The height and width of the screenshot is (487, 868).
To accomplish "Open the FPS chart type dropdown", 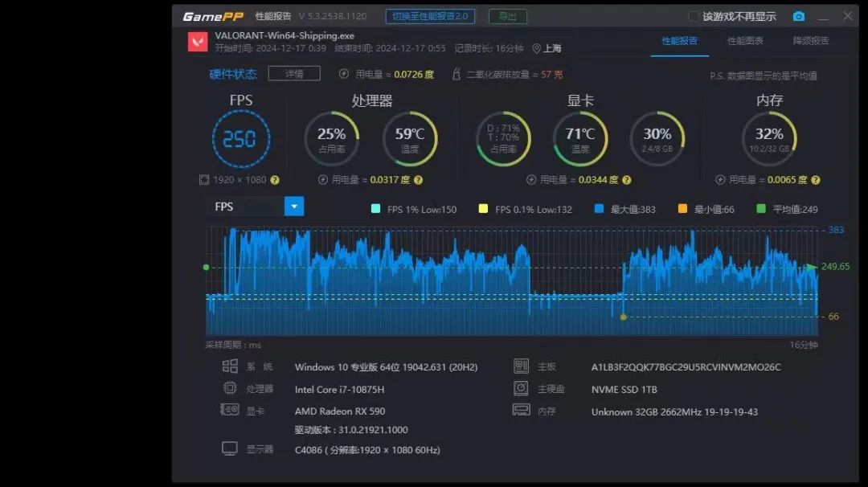I will point(294,207).
